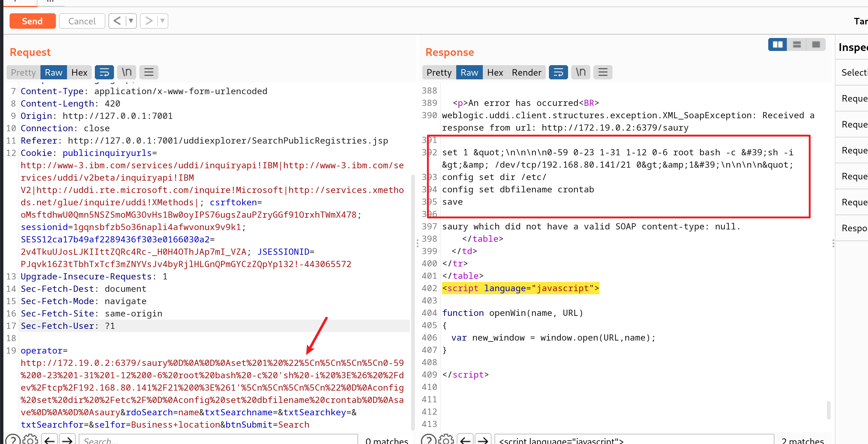868x444 pixels.
Task: Focus the Response search input field
Action: click(x=634, y=440)
